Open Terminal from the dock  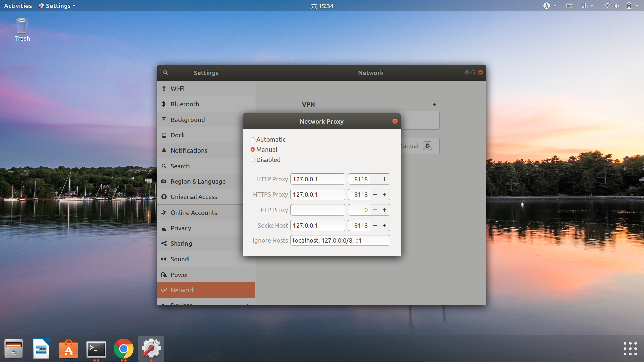click(x=96, y=349)
